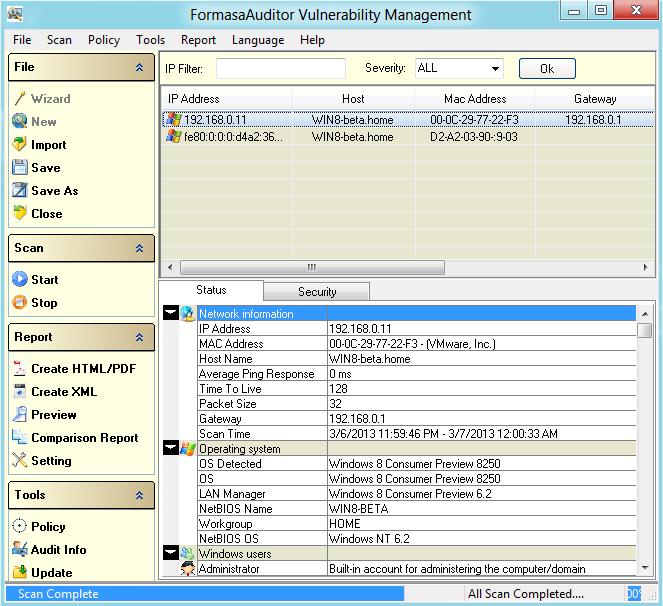Sort by the Gateway column header
The image size is (663, 606).
point(595,99)
